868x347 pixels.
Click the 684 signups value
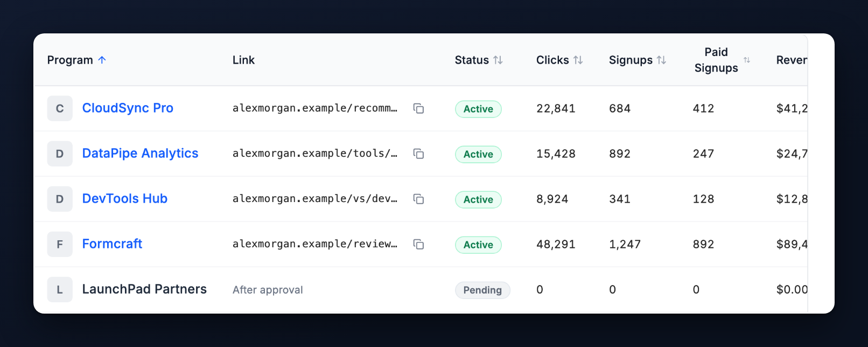coord(620,108)
